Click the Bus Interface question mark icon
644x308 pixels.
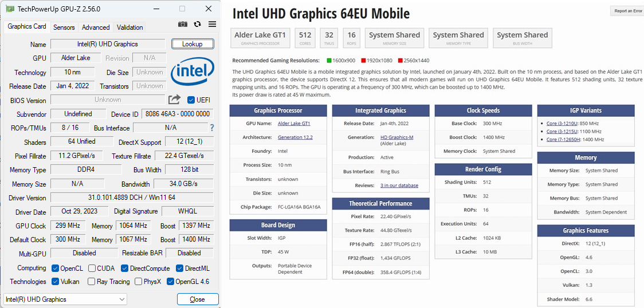click(212, 128)
